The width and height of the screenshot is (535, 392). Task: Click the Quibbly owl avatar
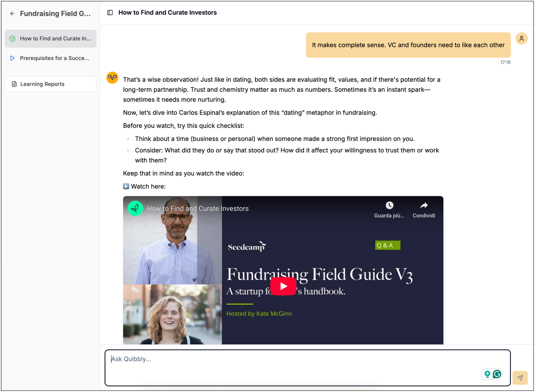(112, 78)
